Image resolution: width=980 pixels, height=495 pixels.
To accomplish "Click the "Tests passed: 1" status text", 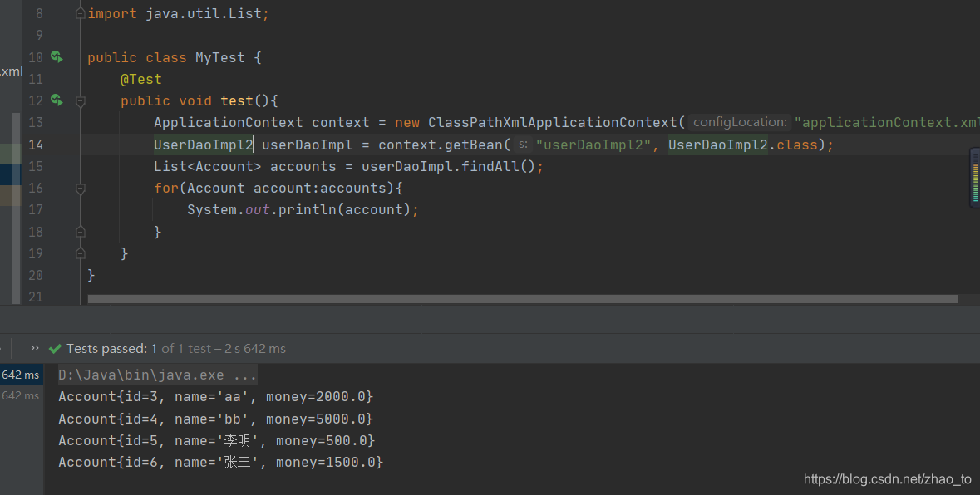I will 112,349.
